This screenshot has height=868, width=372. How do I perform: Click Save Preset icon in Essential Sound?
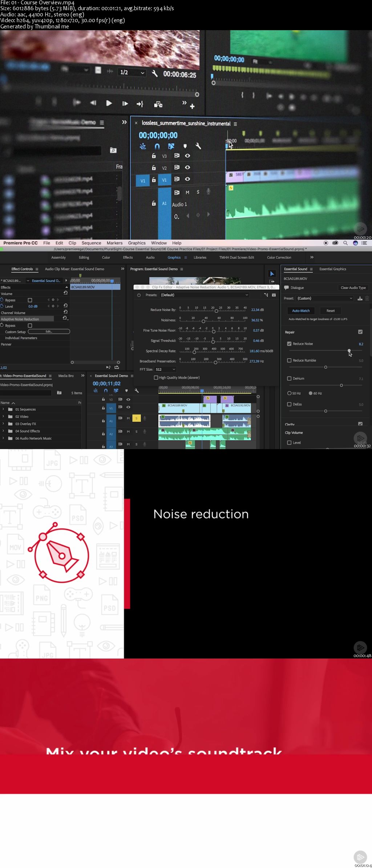[x=360, y=298]
